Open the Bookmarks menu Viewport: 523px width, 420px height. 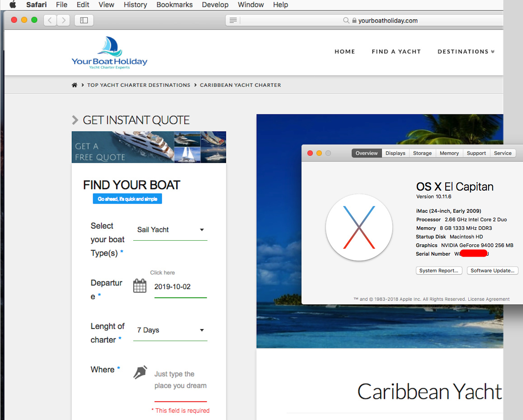pos(174,5)
